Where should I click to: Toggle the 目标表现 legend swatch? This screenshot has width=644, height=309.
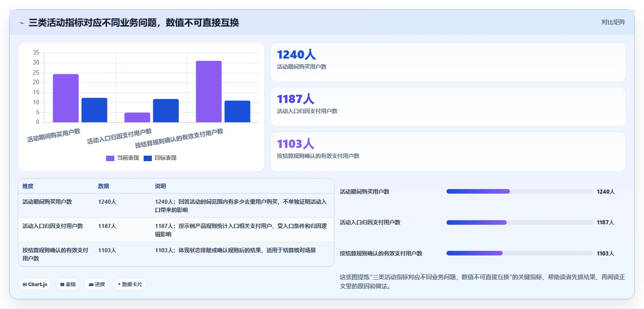[x=148, y=158]
